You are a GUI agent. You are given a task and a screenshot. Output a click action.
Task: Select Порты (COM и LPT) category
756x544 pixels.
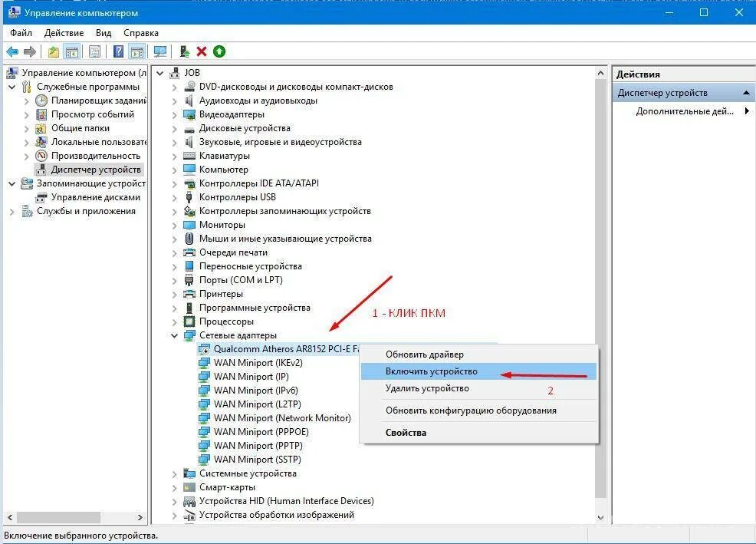tap(241, 280)
